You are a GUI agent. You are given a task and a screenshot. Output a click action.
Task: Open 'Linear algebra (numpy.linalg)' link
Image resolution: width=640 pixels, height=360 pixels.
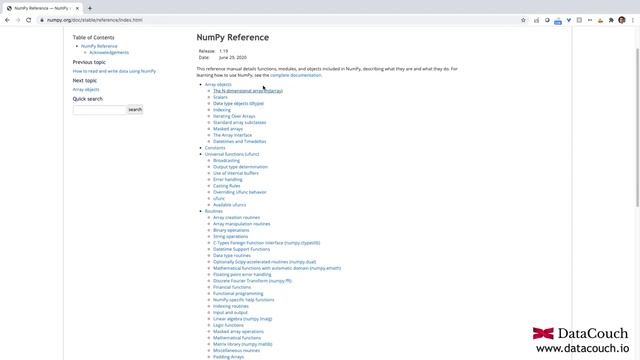(x=242, y=318)
